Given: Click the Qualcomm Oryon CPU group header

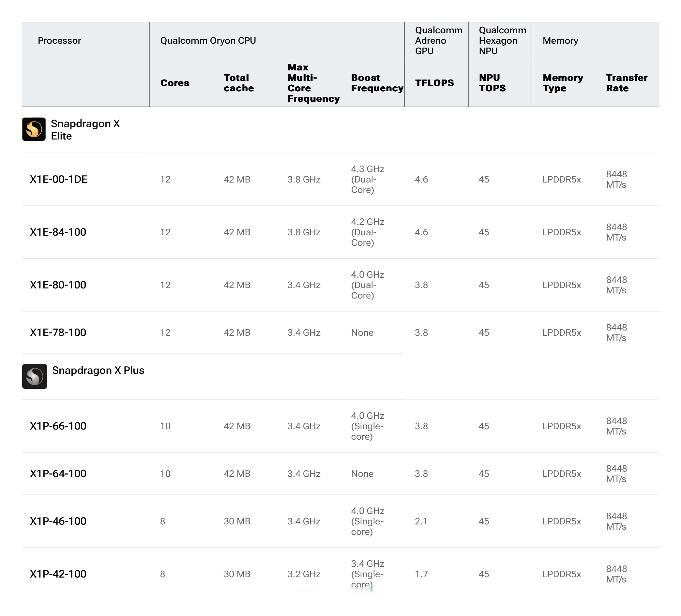Looking at the screenshot, I should 208,40.
